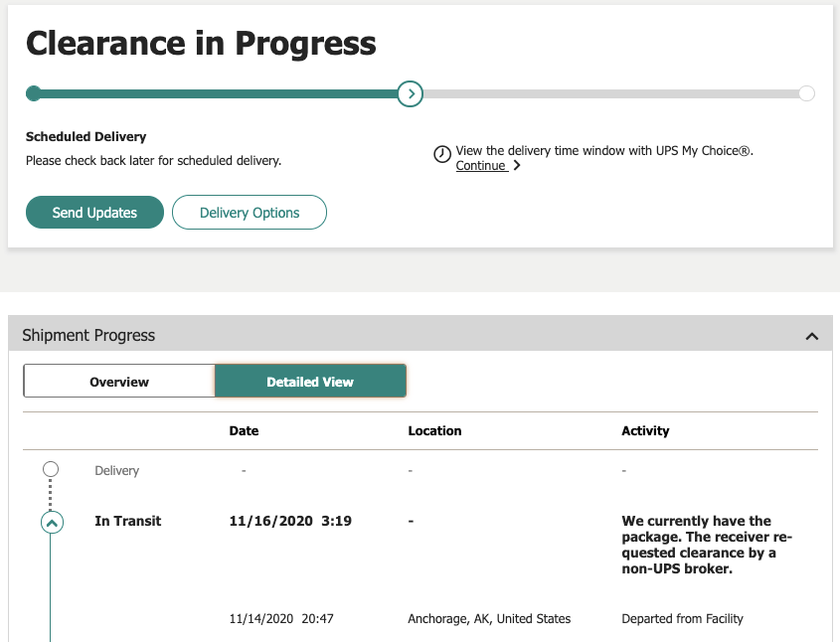Viewport: 840px width, 642px height.
Task: Click the Send Updates button
Action: click(x=94, y=212)
